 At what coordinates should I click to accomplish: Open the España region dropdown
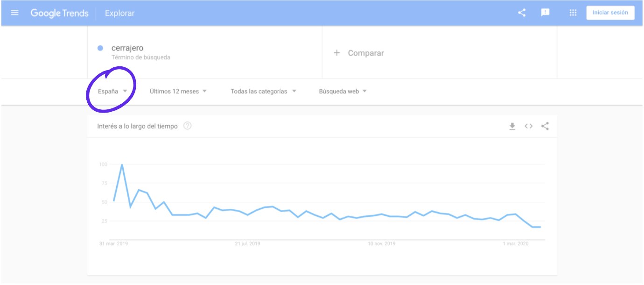pyautogui.click(x=112, y=92)
